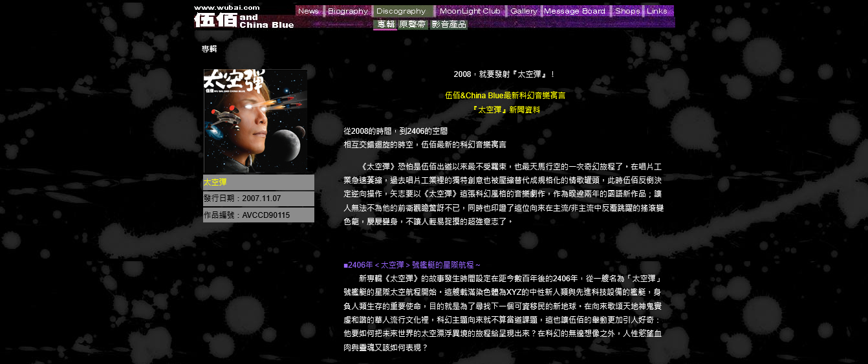Screen dimensions: 868x364
Task: Click the www.wubai.com site address text
Action: [x=227, y=7]
